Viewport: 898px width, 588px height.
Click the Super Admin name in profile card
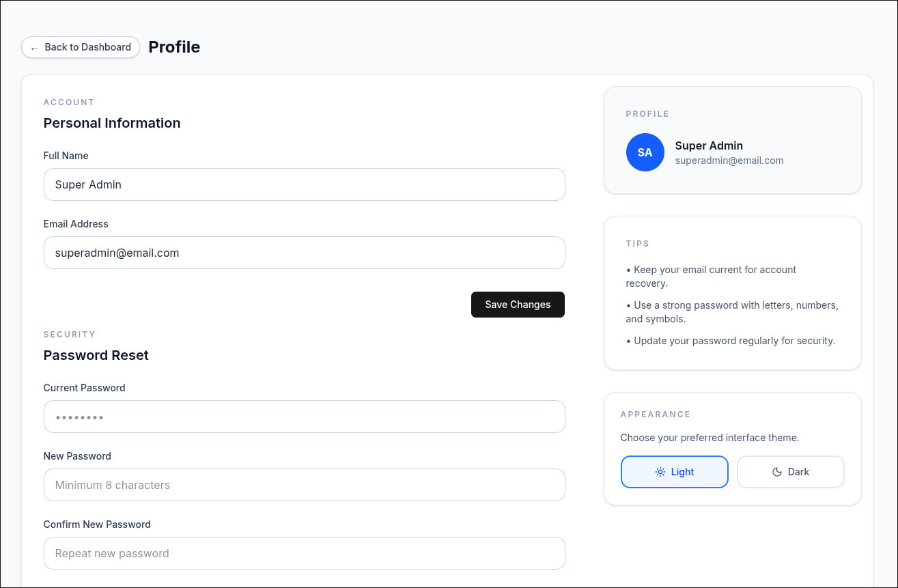pos(709,145)
